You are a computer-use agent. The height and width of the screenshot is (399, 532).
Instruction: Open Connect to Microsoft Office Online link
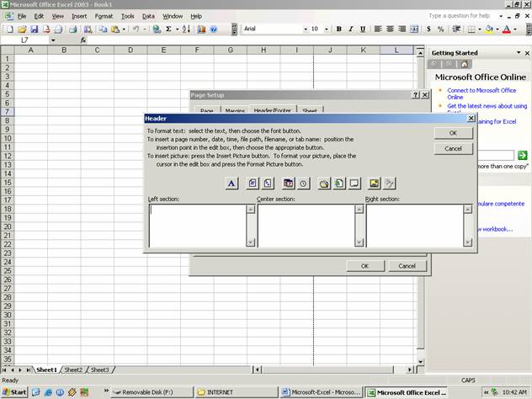click(x=481, y=93)
